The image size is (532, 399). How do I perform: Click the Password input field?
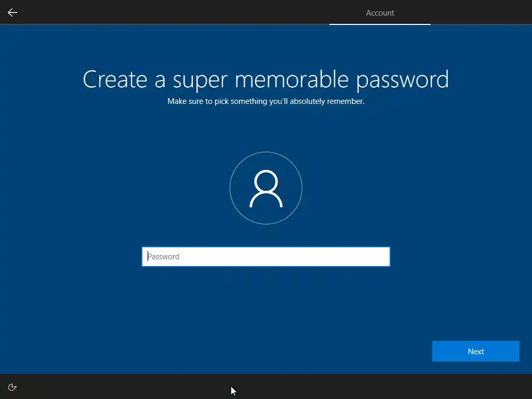click(x=265, y=257)
